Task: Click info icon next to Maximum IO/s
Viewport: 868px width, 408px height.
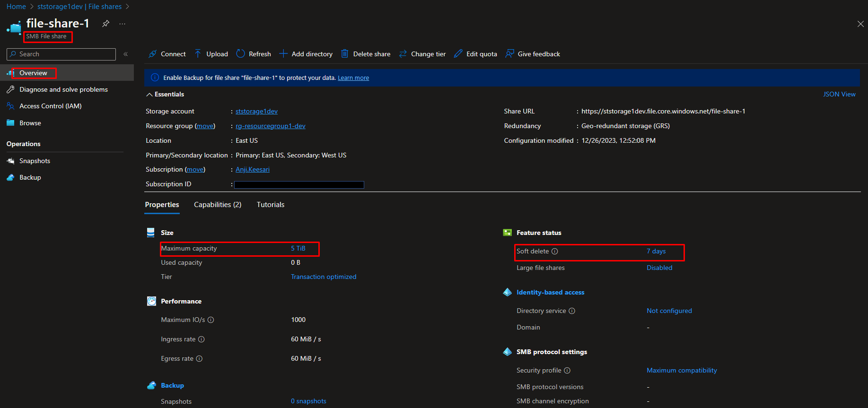Action: coord(211,320)
